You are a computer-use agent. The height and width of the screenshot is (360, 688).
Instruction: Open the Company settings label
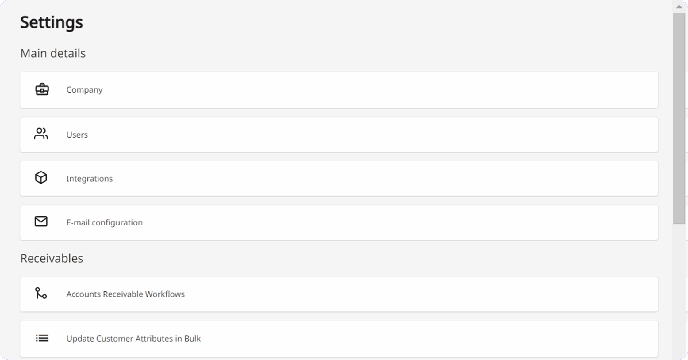pyautogui.click(x=84, y=90)
